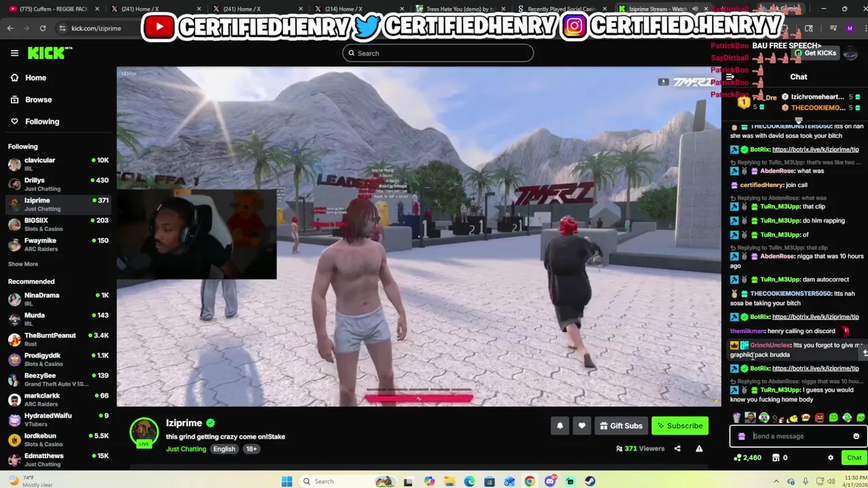Click the red angry face quick emote
The width and height of the screenshot is (868, 488).
pyautogui.click(x=819, y=418)
